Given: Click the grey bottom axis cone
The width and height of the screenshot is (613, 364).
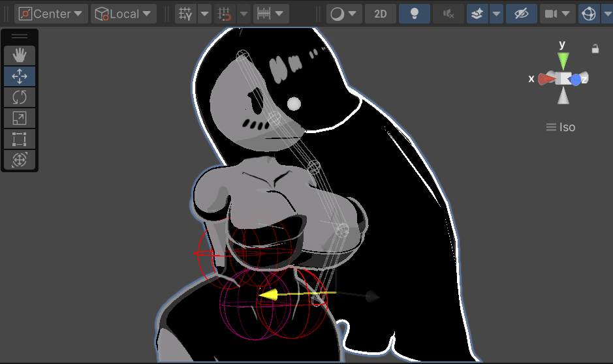Looking at the screenshot, I should click(x=563, y=96).
